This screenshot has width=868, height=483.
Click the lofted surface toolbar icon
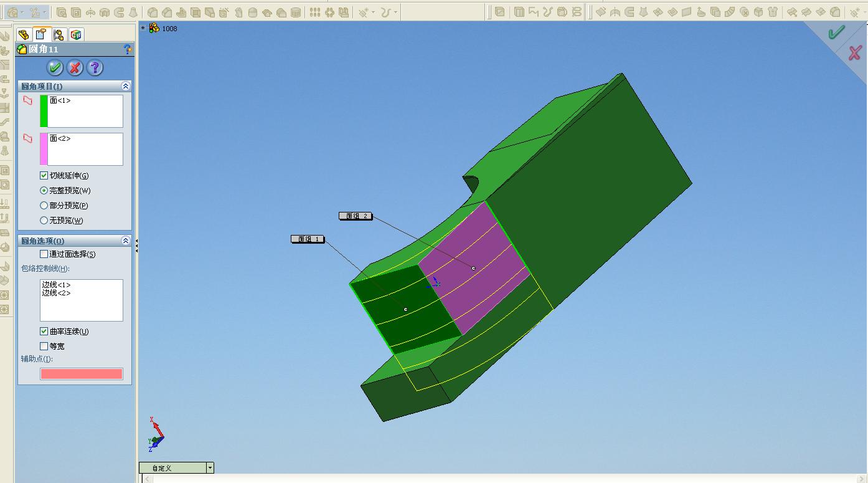coord(643,12)
